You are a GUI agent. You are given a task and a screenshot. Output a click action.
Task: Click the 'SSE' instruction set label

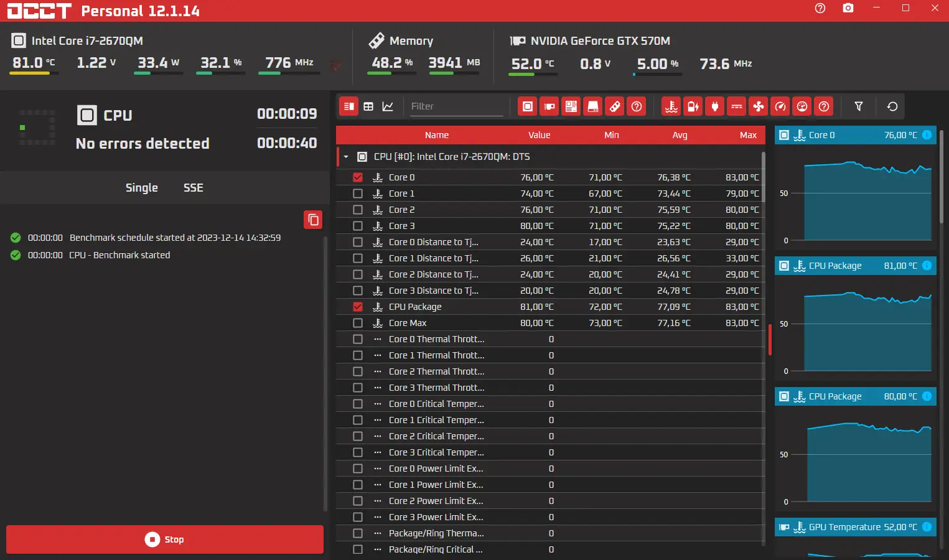coord(194,188)
